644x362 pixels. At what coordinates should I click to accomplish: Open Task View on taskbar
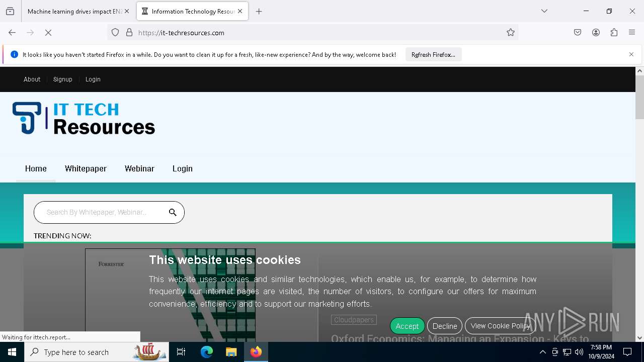[181, 352]
